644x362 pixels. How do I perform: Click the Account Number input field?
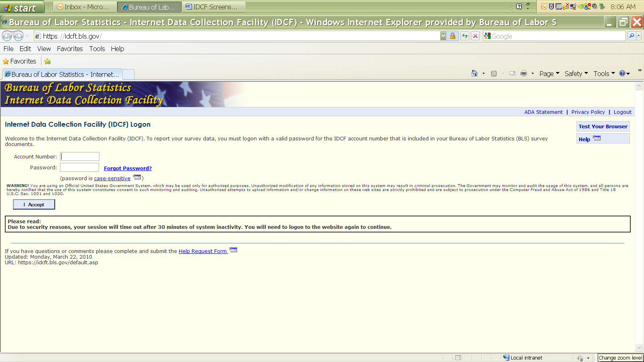tap(80, 156)
